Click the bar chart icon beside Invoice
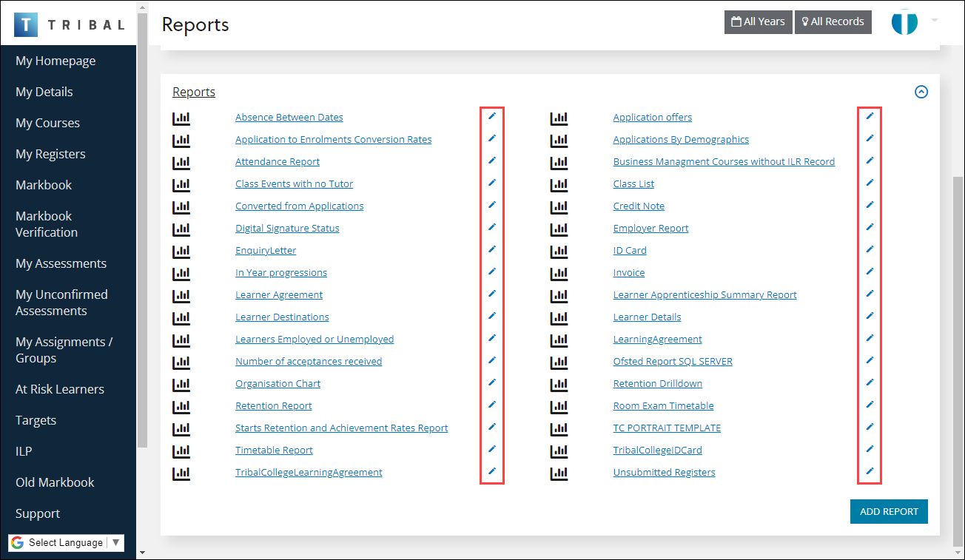Screen dimensions: 965x560 point(559,273)
